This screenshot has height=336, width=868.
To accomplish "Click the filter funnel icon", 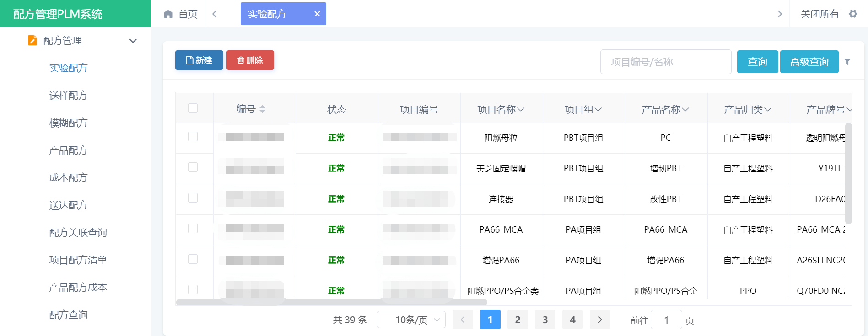I will 847,62.
